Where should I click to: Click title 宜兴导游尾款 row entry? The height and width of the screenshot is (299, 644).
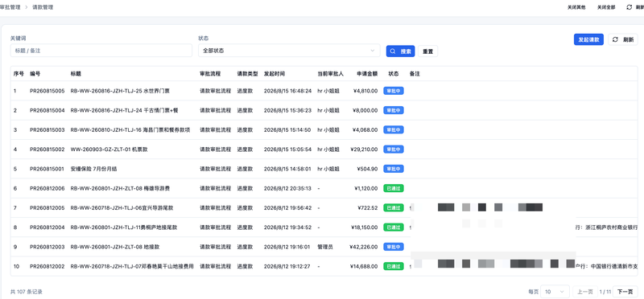[x=122, y=208]
